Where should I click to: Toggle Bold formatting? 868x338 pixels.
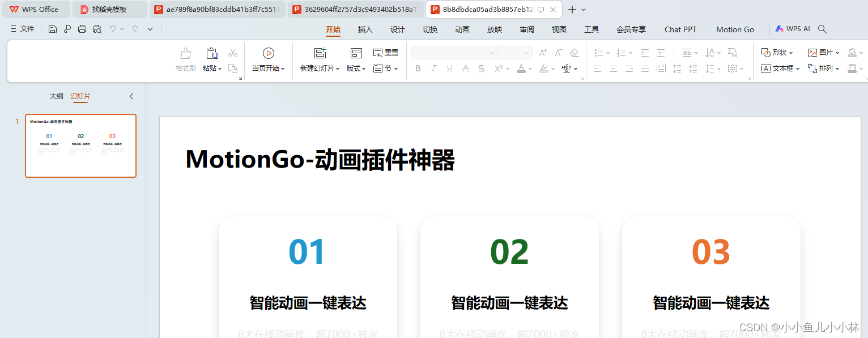click(418, 69)
